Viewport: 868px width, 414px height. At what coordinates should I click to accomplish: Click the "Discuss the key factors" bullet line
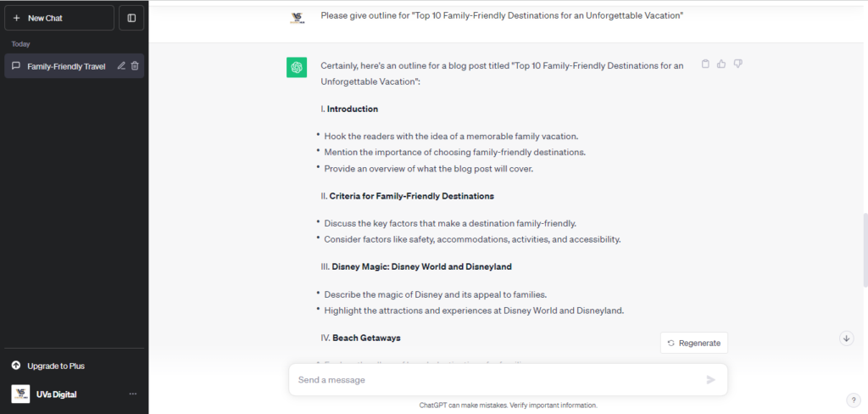[x=450, y=223]
